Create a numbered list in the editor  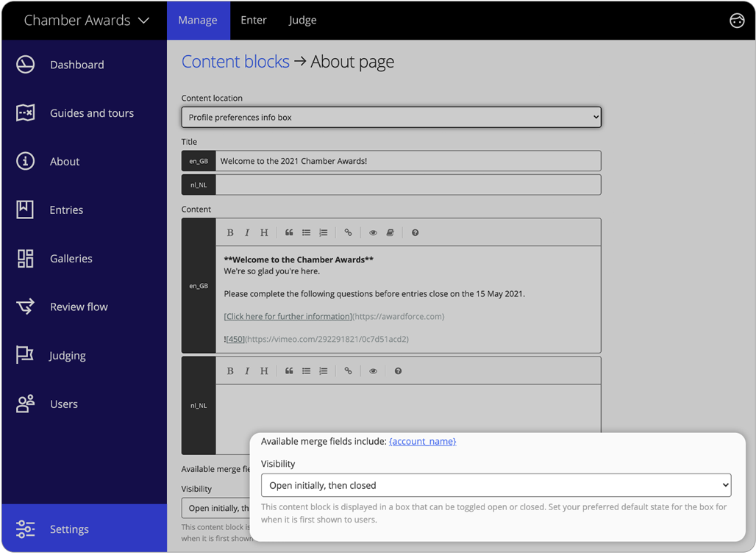pyautogui.click(x=324, y=232)
